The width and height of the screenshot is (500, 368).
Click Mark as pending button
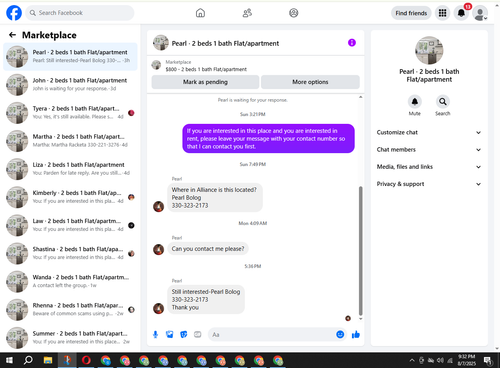205,82
